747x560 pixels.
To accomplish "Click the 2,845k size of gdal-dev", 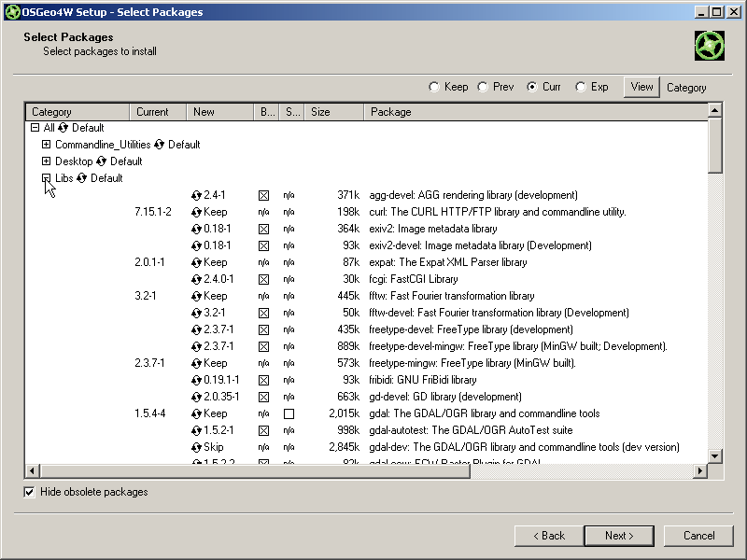I will (x=344, y=448).
